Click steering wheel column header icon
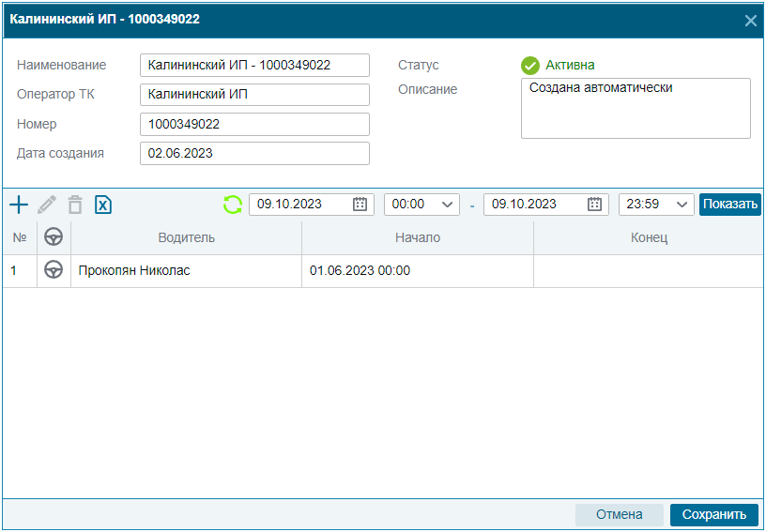766x532 pixels. pos(54,237)
